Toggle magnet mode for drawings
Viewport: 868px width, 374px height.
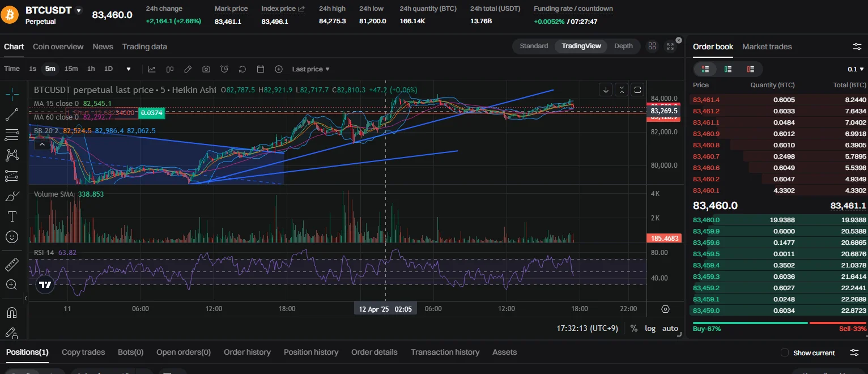(12, 312)
